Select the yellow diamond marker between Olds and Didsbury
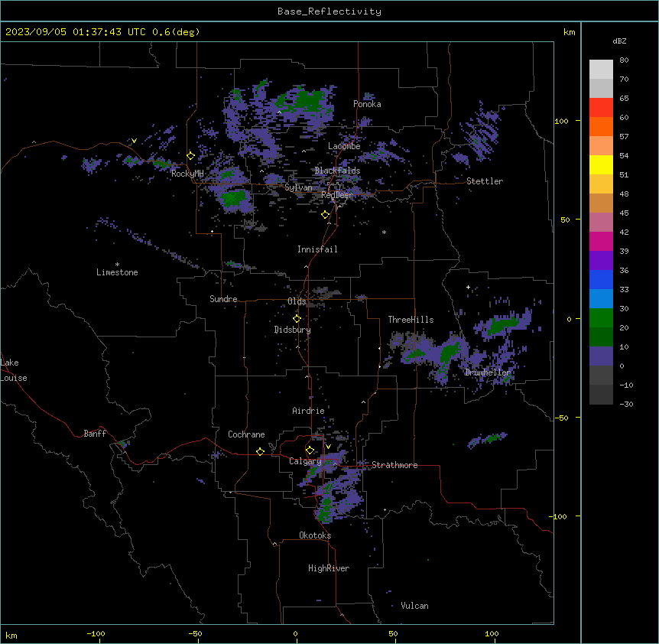Image resolution: width=659 pixels, height=644 pixels. [297, 318]
